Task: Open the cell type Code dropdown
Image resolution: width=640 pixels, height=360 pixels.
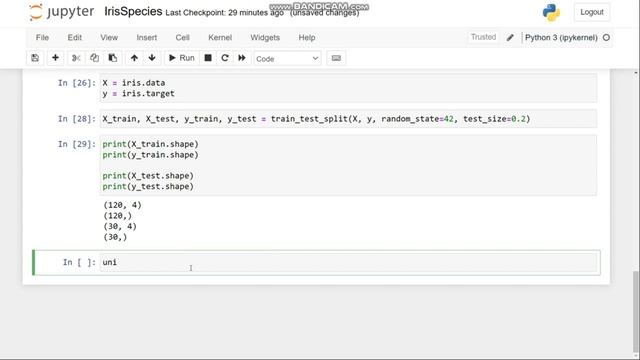Action: (x=287, y=59)
